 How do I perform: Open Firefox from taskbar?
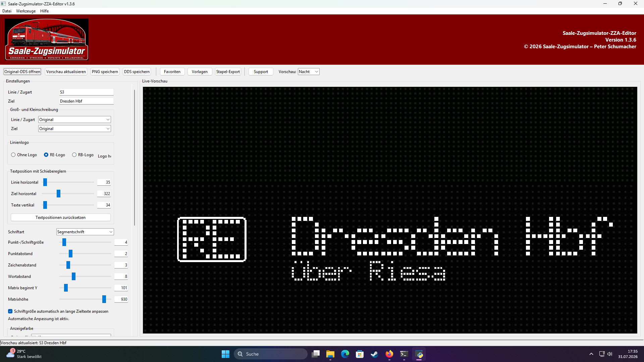coord(389,354)
